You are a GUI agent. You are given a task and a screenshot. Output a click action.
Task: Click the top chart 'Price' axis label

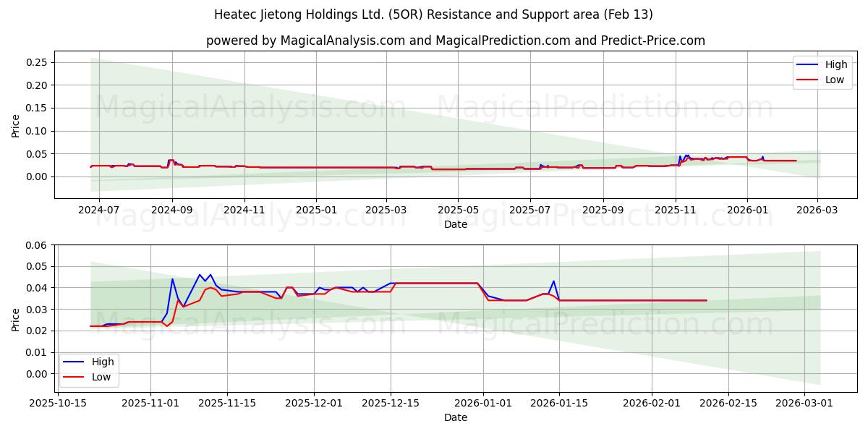pyautogui.click(x=16, y=124)
